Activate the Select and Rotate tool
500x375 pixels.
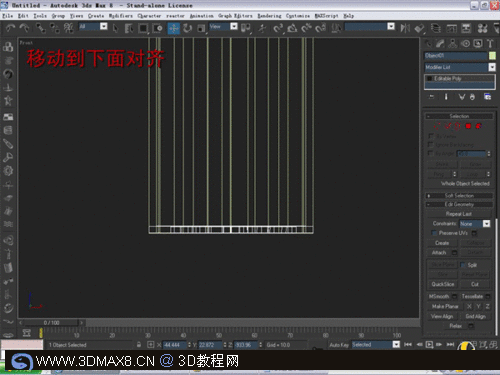tap(187, 28)
